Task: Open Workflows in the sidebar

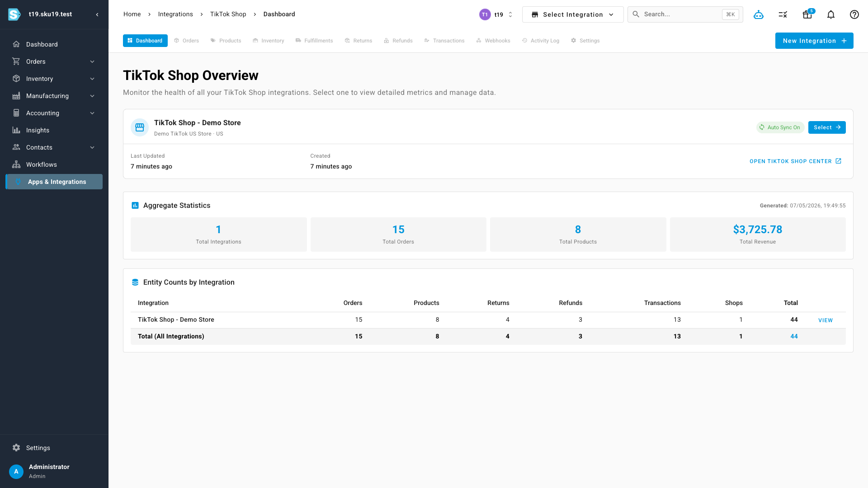Action: (x=54, y=164)
